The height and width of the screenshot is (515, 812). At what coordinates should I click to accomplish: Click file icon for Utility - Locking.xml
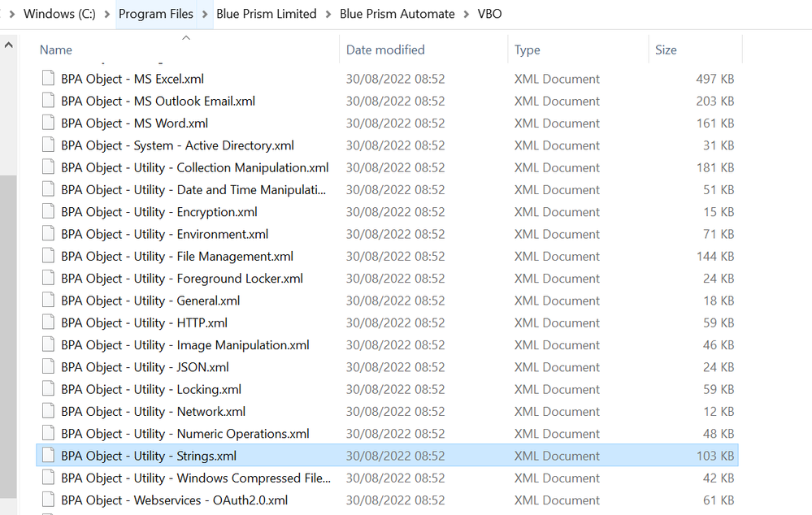[x=48, y=389]
